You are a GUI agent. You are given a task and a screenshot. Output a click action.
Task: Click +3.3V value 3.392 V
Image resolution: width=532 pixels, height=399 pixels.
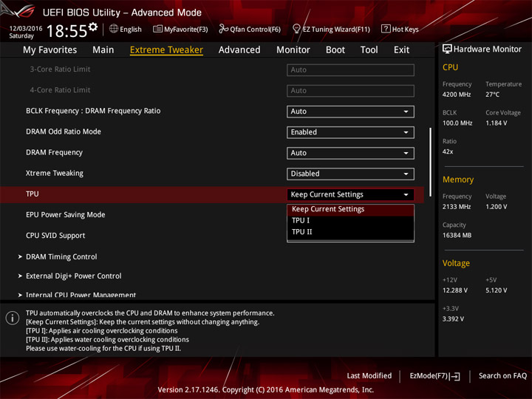(x=453, y=319)
